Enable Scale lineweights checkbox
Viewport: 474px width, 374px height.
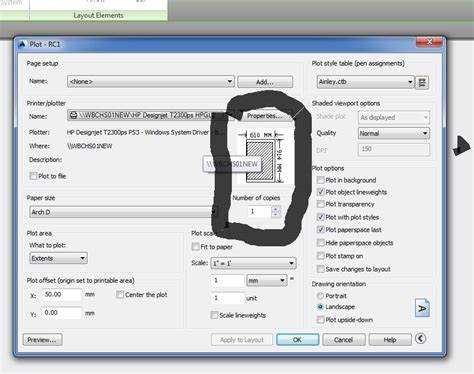pos(214,315)
